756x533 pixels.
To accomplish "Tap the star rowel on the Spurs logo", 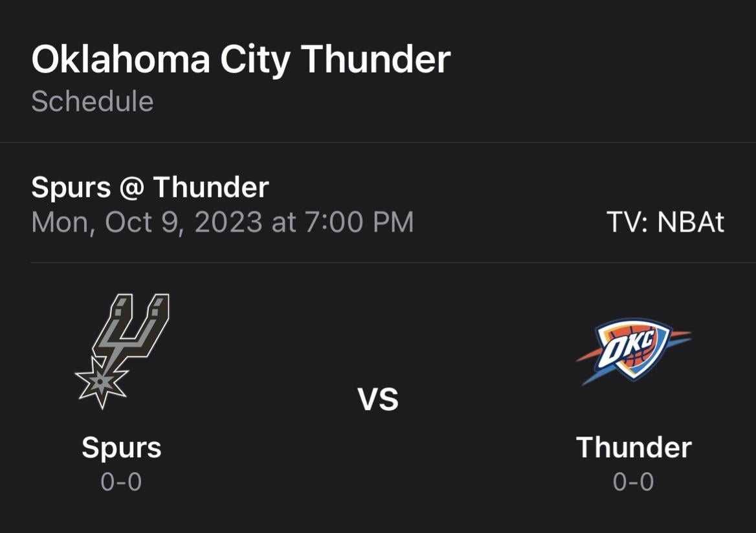I will click(x=99, y=382).
